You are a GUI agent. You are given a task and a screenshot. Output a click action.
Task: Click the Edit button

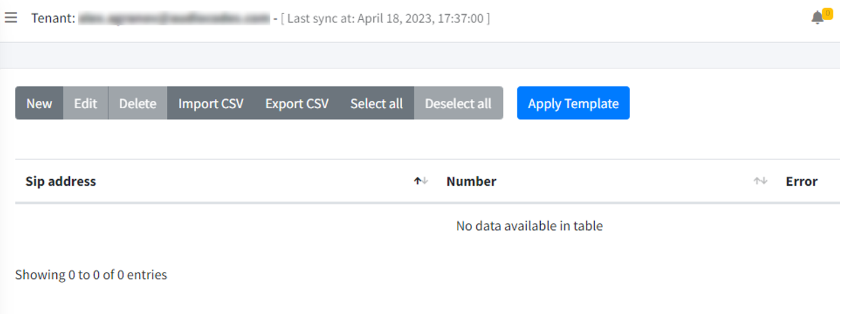pyautogui.click(x=85, y=103)
